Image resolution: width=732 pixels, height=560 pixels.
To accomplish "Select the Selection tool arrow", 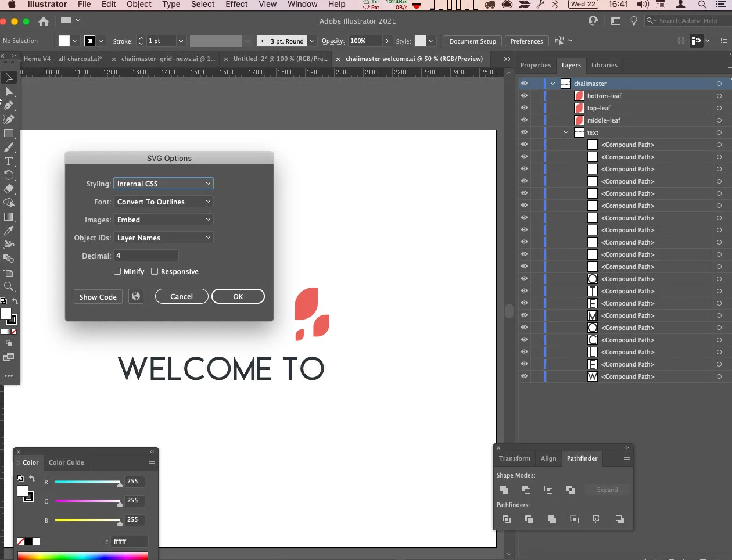I will pyautogui.click(x=9, y=77).
